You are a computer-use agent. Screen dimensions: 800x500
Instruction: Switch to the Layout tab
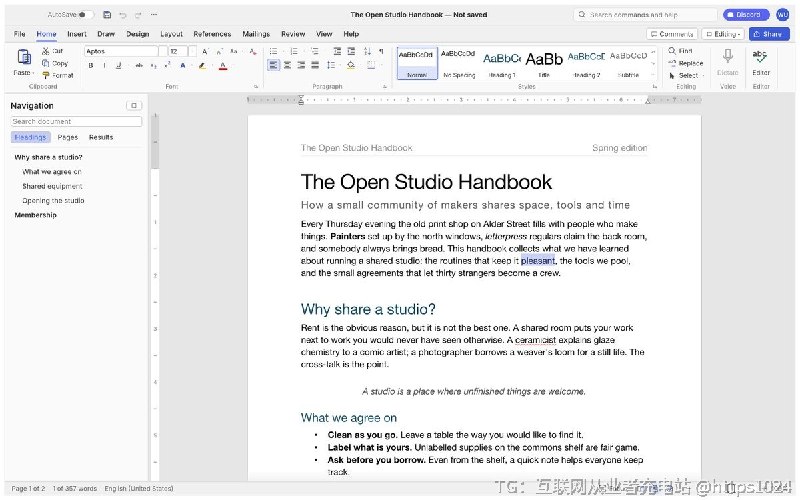[171, 34]
